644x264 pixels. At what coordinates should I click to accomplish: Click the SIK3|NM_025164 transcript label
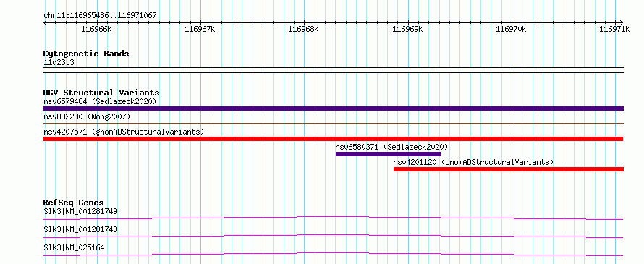74,247
